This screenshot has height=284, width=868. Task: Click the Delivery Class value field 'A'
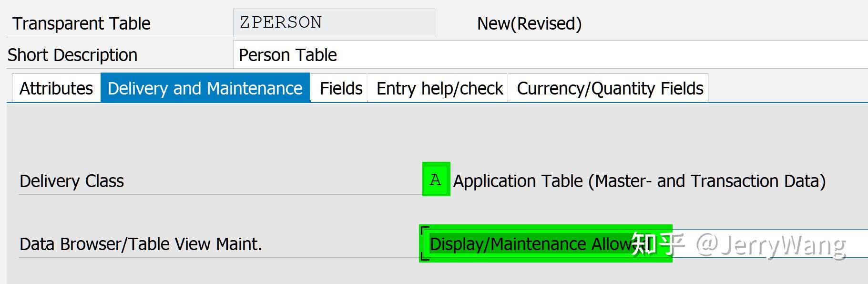click(x=436, y=180)
